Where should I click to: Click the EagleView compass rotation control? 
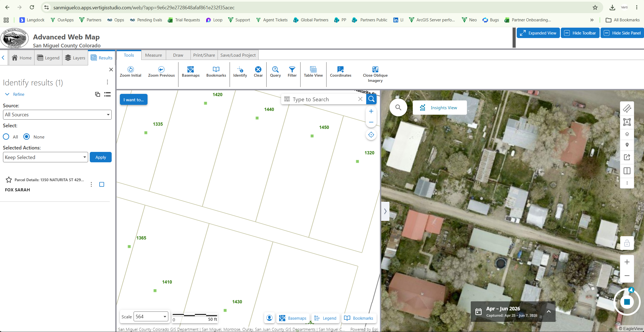pos(627,302)
